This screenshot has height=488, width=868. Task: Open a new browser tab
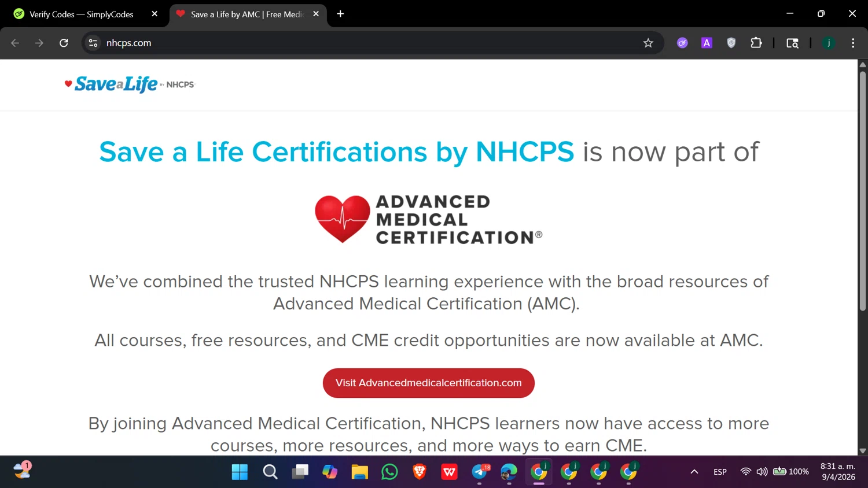pyautogui.click(x=340, y=14)
